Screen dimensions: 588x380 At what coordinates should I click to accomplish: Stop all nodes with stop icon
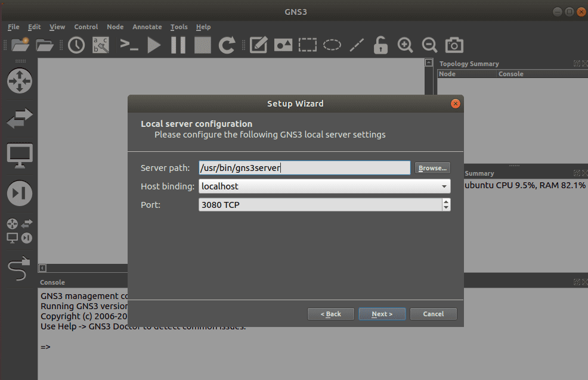[x=203, y=45]
